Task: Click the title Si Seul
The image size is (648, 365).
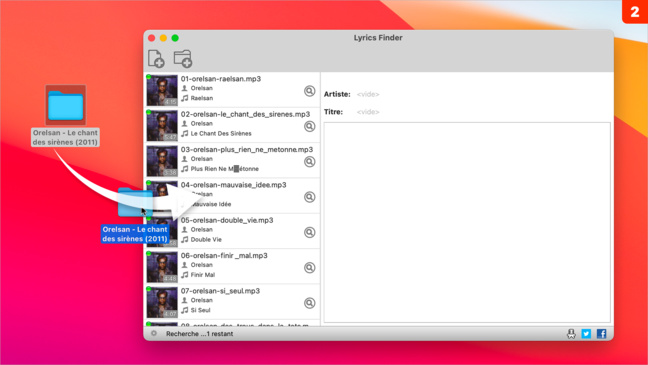Action: point(200,310)
